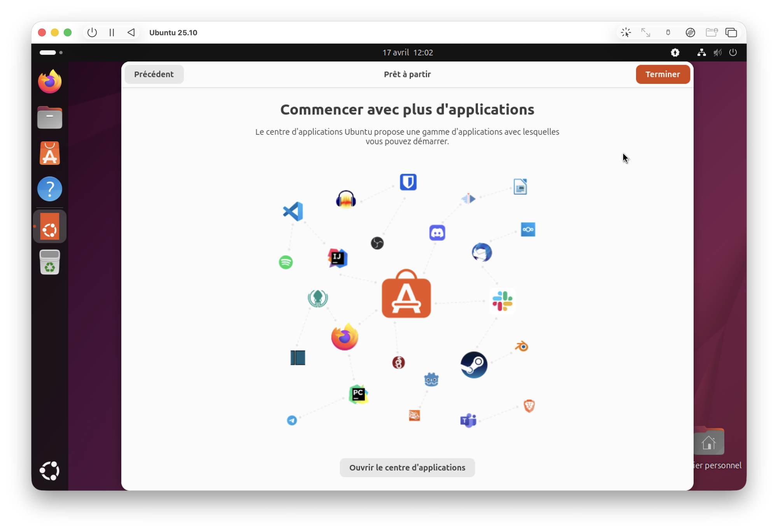This screenshot has width=778, height=532.
Task: Open the Trash in the dock
Action: point(50,262)
